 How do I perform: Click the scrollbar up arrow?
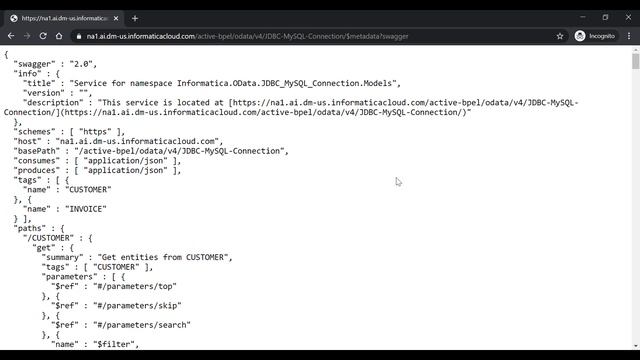tap(636, 49)
